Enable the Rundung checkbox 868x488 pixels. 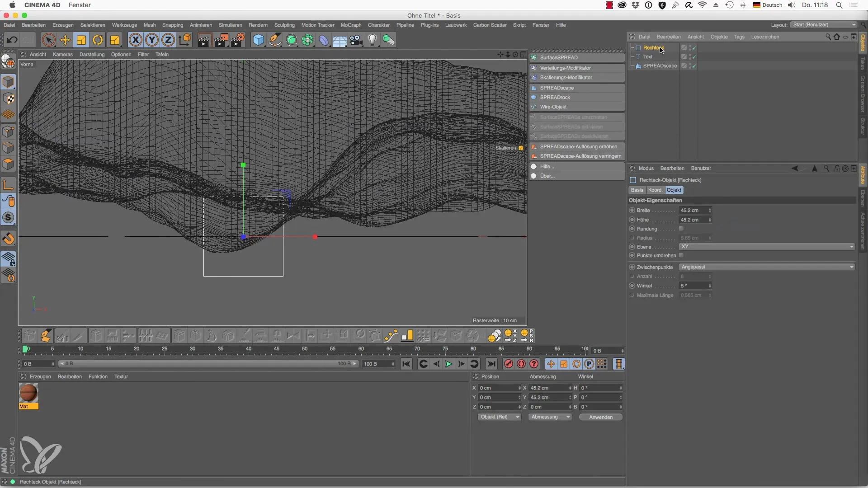tap(681, 229)
